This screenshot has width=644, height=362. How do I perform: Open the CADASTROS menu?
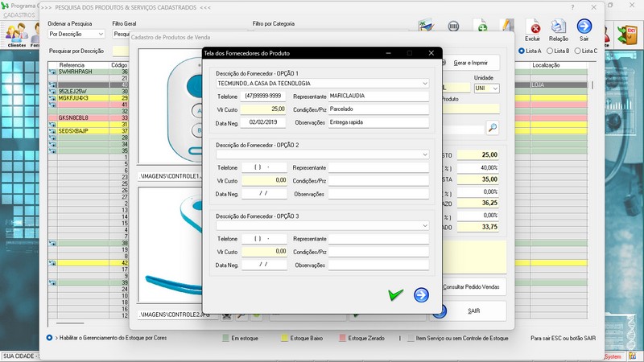click(x=19, y=15)
